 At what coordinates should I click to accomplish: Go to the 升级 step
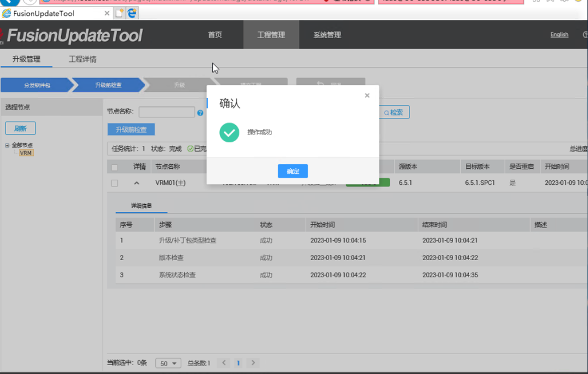point(179,85)
